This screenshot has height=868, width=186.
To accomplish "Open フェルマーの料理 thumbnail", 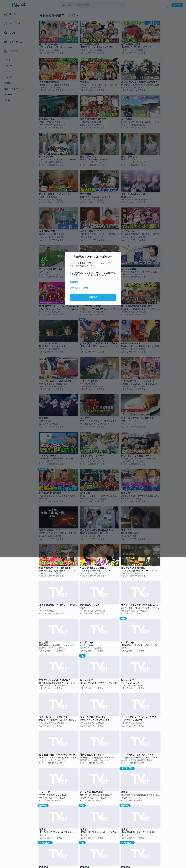I will coord(100,368).
